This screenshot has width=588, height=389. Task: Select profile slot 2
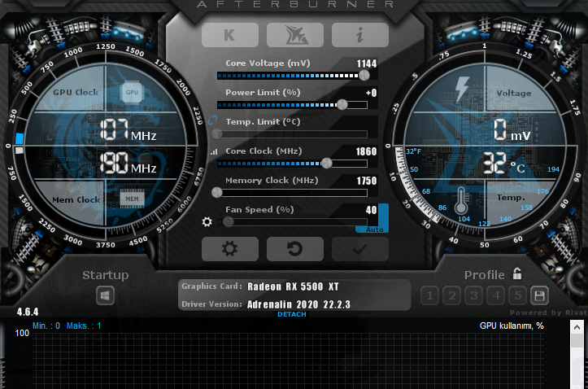452,295
